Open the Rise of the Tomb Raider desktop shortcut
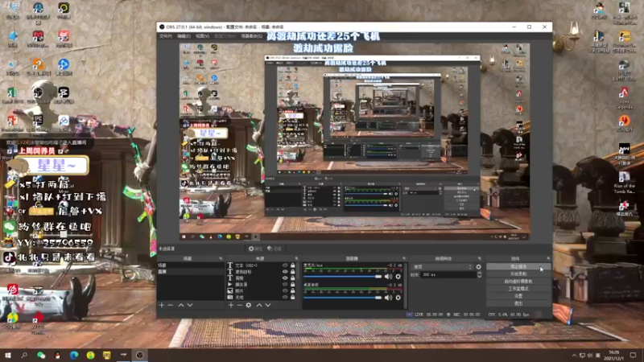The height and width of the screenshot is (362, 644). point(625,183)
